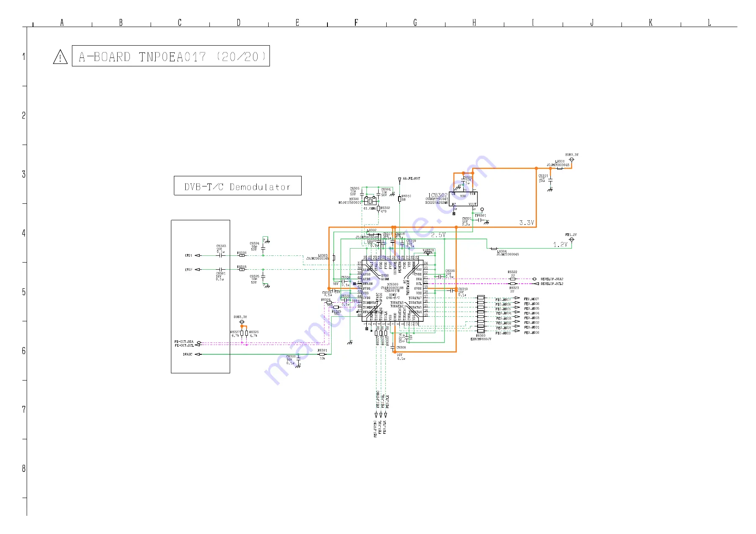Click the R8327 4.7k resistor symbol
756x534 pixels.
pyautogui.click(x=242, y=333)
